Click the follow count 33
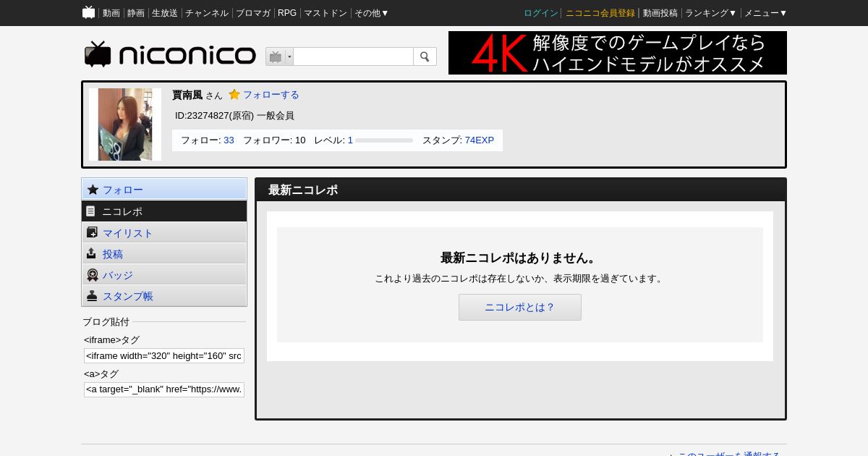The width and height of the screenshot is (868, 456). (229, 140)
